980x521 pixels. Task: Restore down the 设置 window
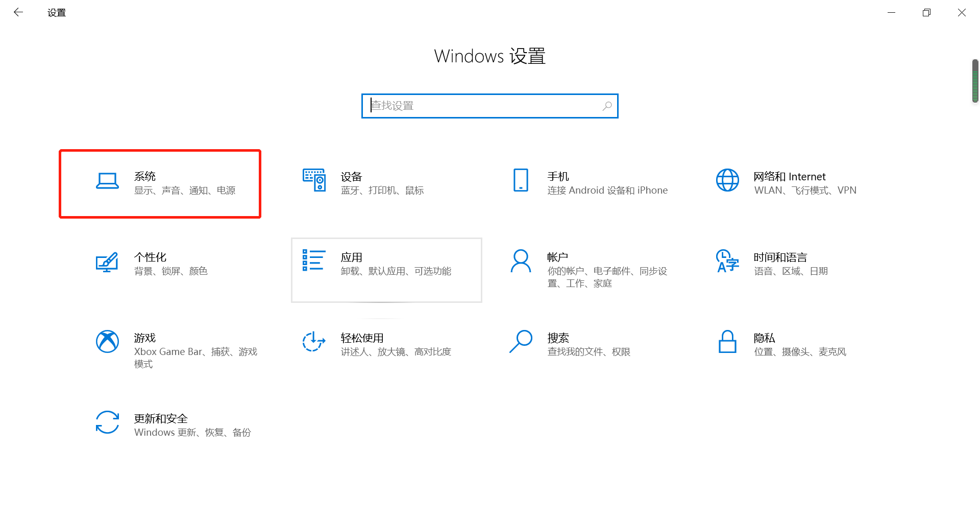tap(926, 12)
